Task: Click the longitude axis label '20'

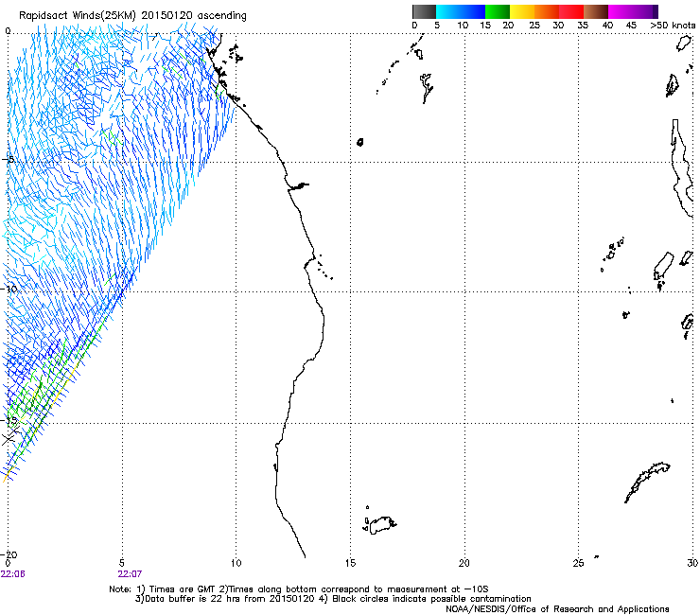Action: [x=464, y=563]
